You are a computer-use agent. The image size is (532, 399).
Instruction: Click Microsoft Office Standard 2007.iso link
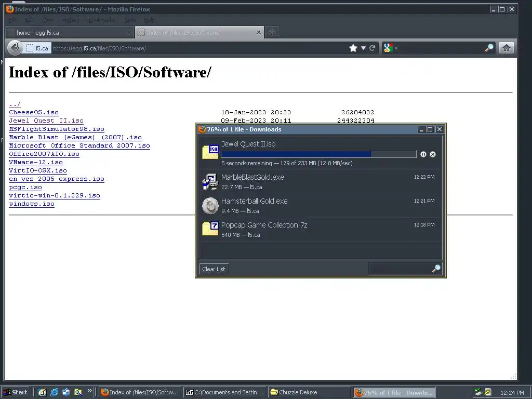[x=79, y=145]
